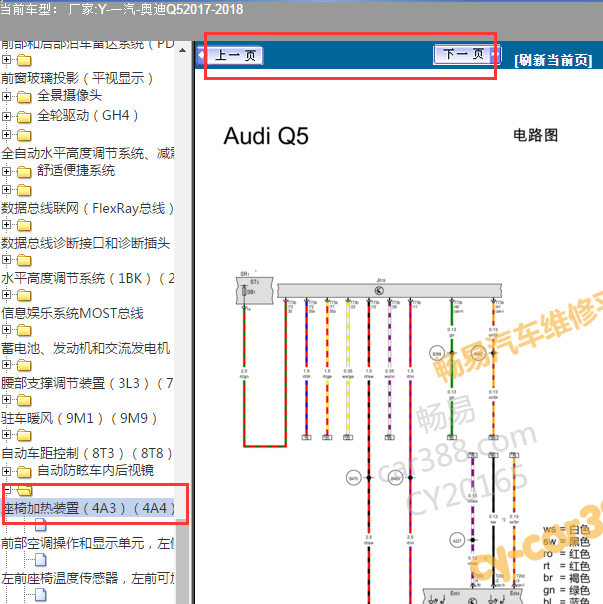
Task: Click document icon above 前部空调操作和显示单元
Action: coord(40,525)
